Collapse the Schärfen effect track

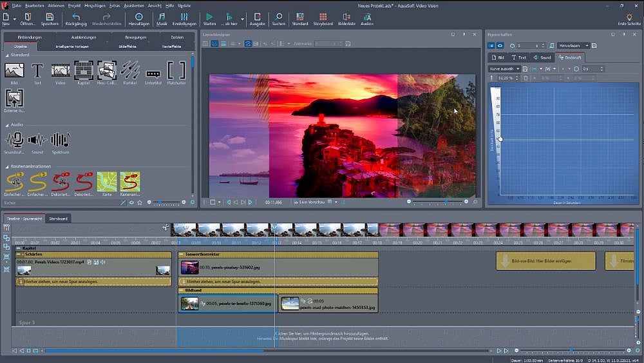19,255
